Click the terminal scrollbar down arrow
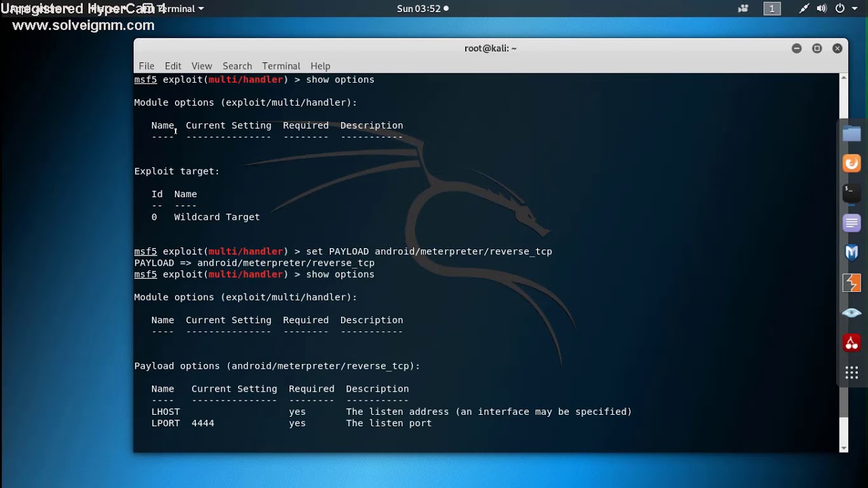The width and height of the screenshot is (868, 488). tap(844, 448)
